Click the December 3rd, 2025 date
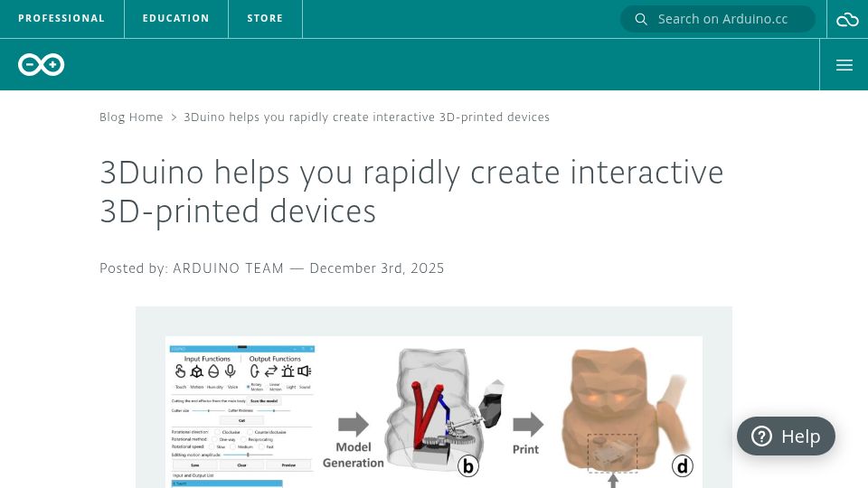The image size is (868, 488). point(376,268)
